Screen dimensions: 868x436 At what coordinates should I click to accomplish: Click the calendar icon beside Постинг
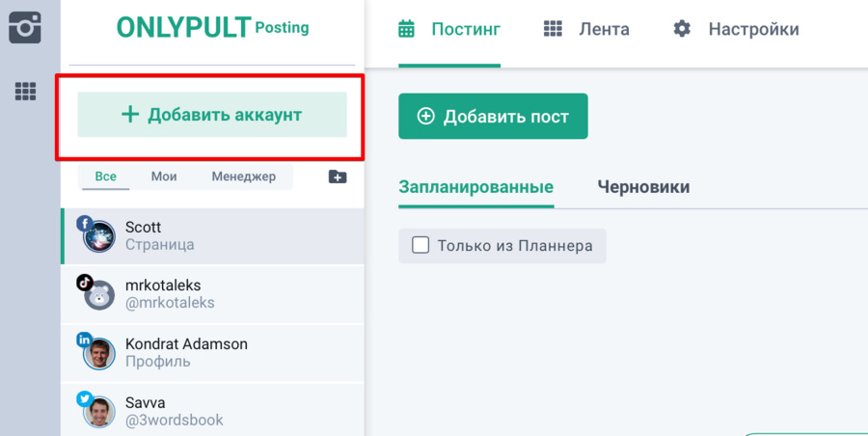pyautogui.click(x=407, y=29)
